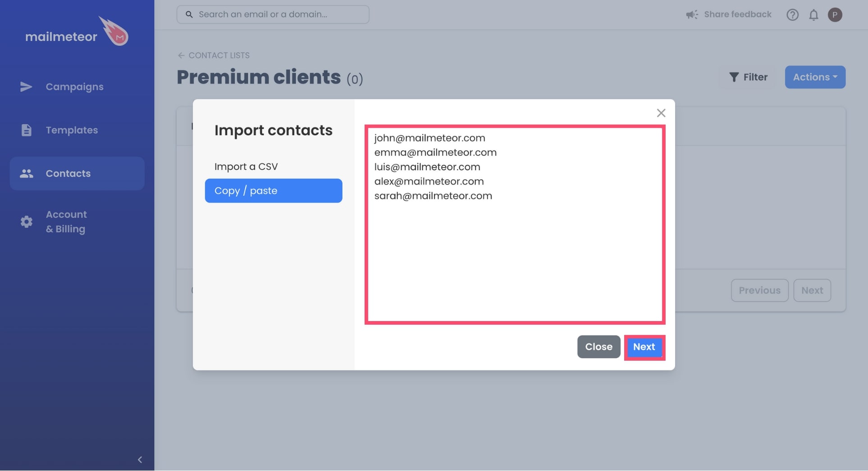Expand the Actions dropdown
Screen dimensions: 868x471
click(815, 77)
